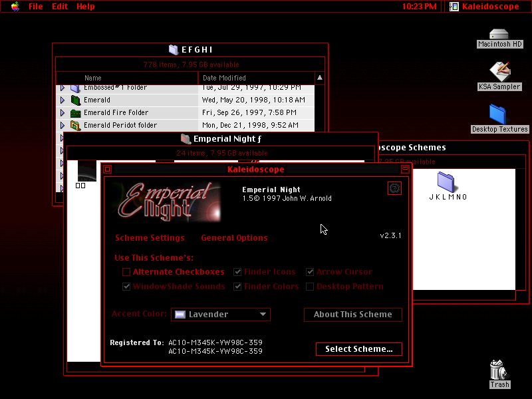Click the Emerald folder icon
This screenshot has width=532, height=399.
pyautogui.click(x=75, y=100)
